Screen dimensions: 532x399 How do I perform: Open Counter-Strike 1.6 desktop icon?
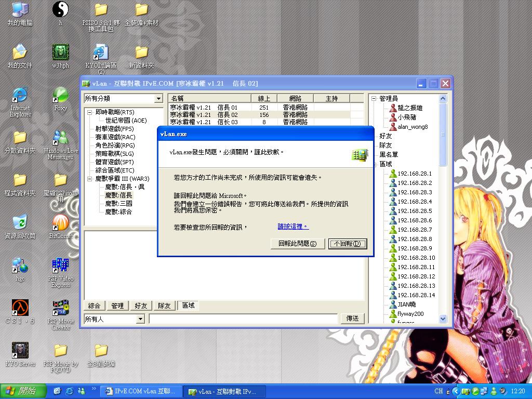20,307
